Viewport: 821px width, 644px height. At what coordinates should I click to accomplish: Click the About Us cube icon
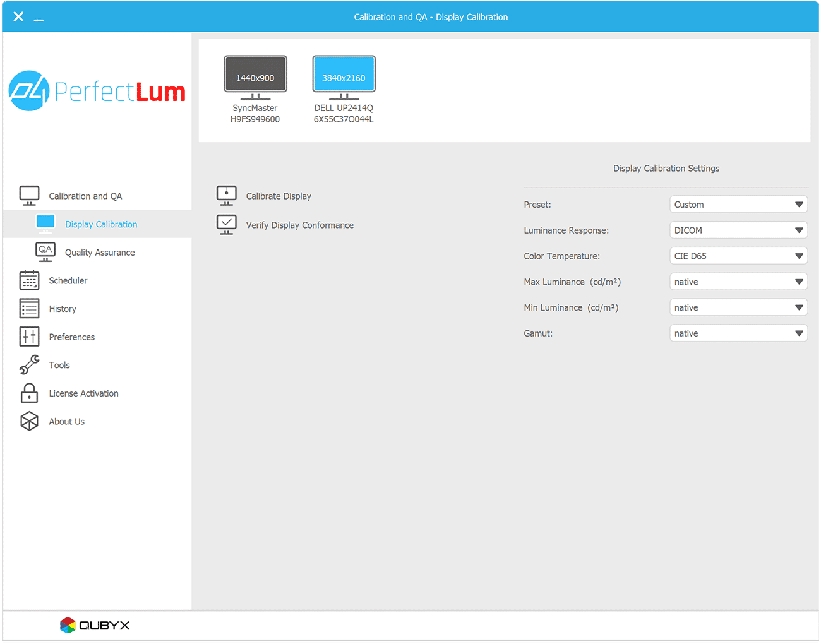point(30,421)
